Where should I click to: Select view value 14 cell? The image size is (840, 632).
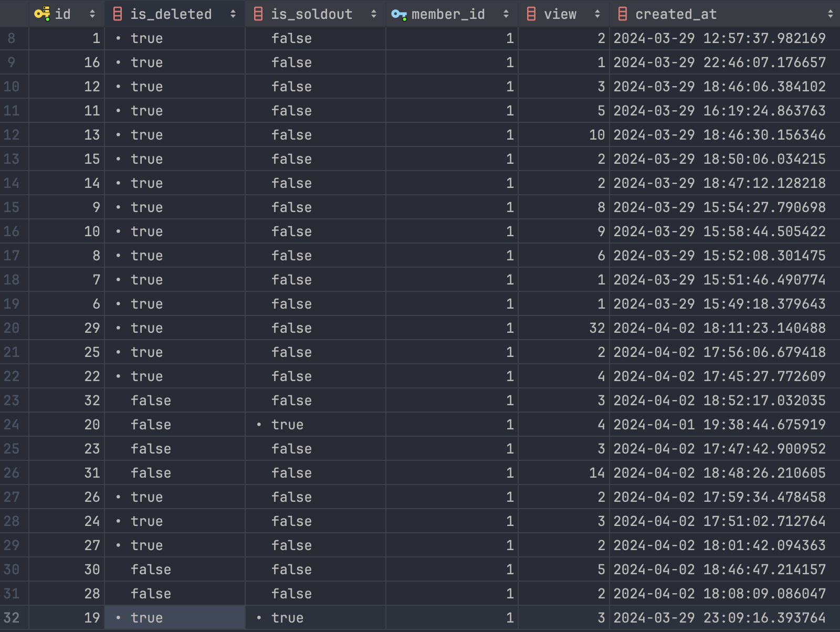click(564, 473)
